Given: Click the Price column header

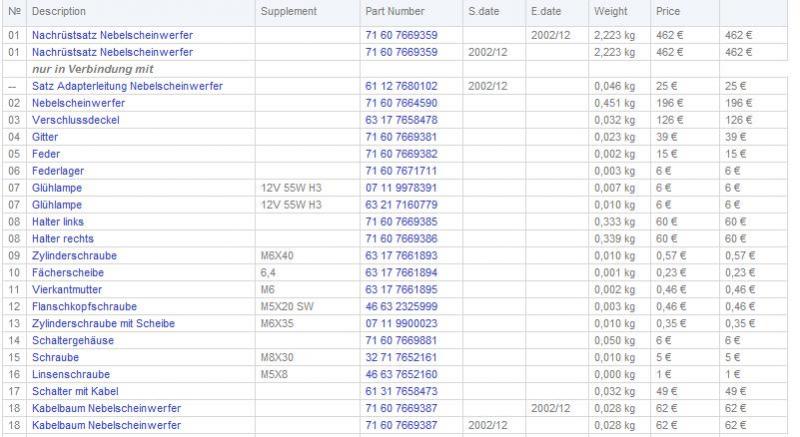Looking at the screenshot, I should tap(667, 11).
